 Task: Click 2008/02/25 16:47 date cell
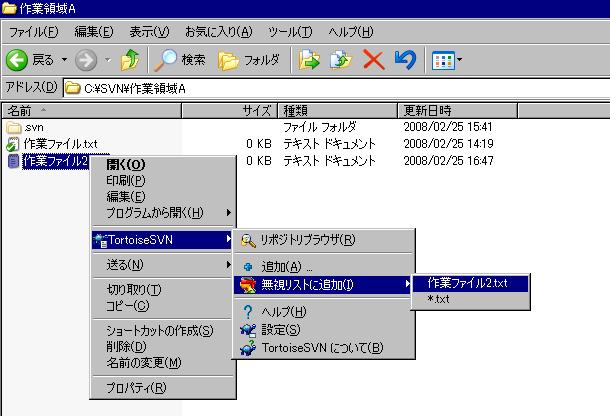449,161
